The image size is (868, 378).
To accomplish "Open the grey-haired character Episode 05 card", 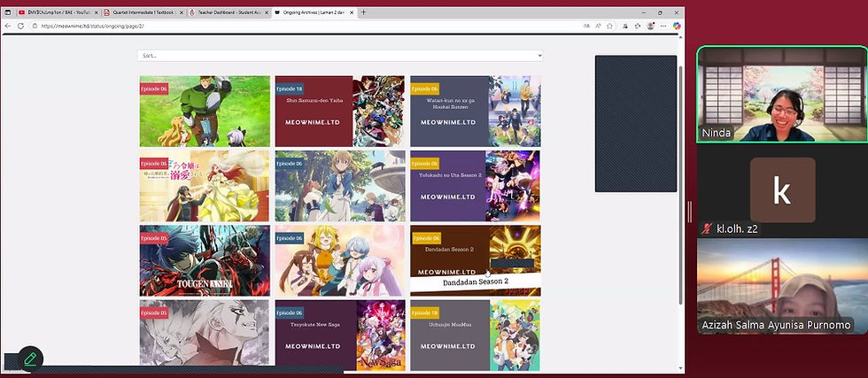I will click(205, 334).
